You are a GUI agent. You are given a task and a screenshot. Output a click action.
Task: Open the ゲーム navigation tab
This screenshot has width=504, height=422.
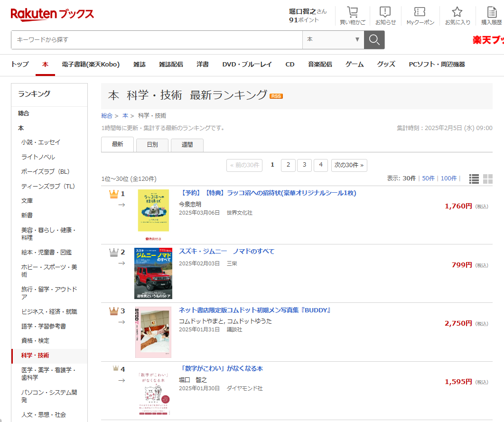click(x=355, y=64)
